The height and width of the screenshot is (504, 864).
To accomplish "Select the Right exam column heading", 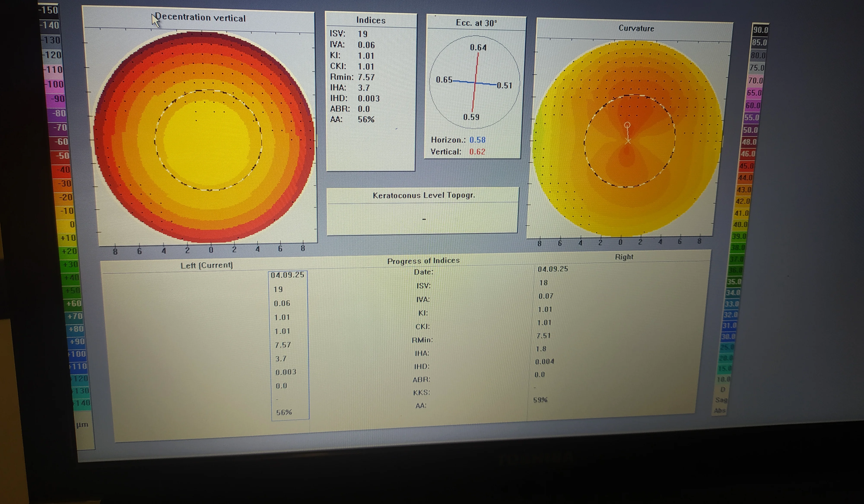I will click(624, 257).
